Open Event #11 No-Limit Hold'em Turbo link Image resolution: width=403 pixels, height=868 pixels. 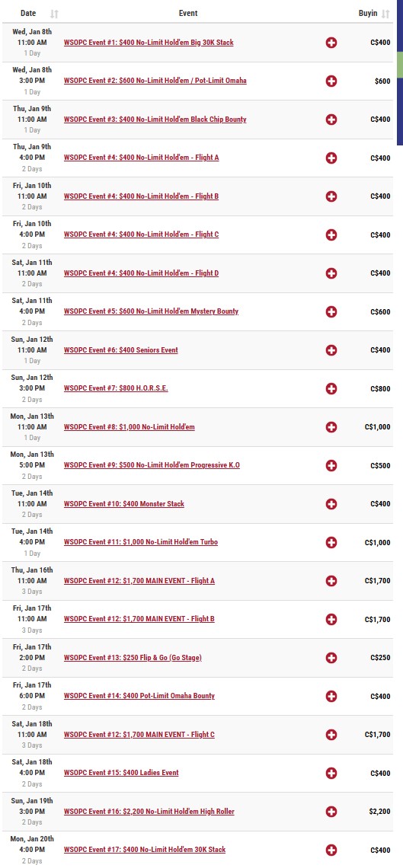pyautogui.click(x=141, y=542)
